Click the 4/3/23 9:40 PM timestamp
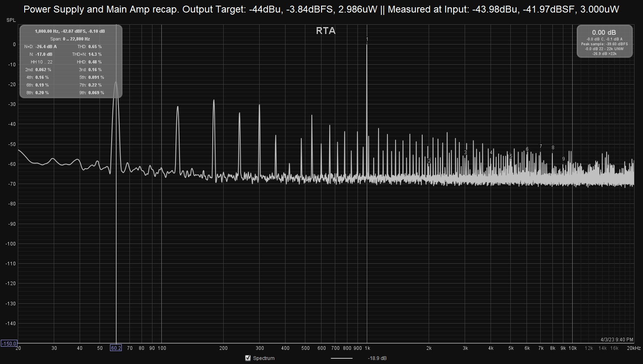This screenshot has width=643, height=364. tap(617, 340)
